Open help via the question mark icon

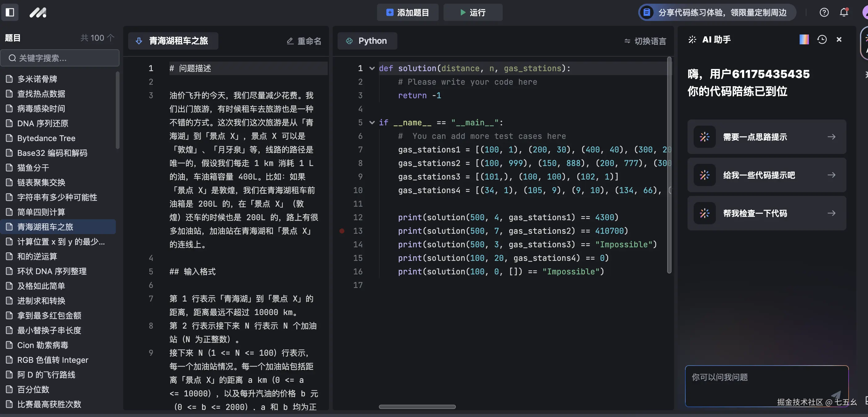(x=824, y=12)
